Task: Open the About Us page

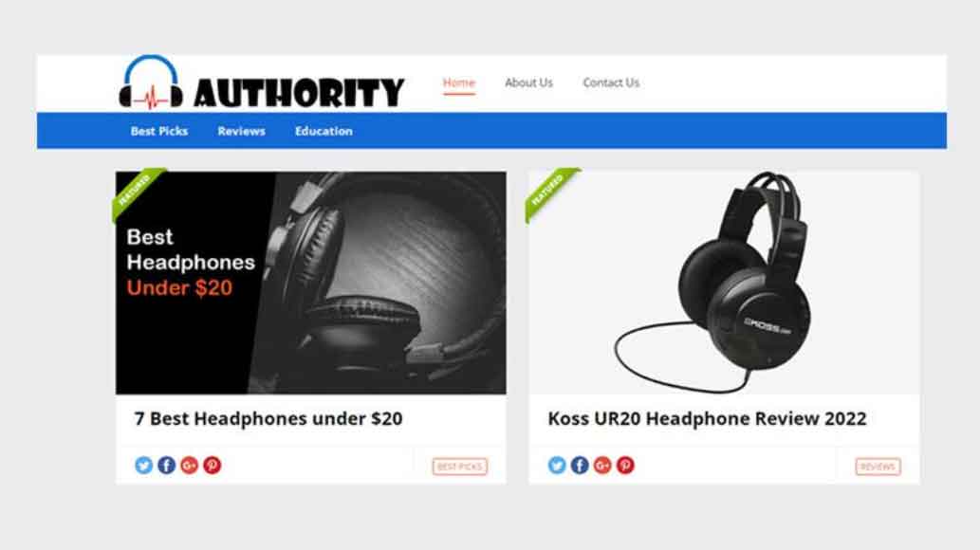Action: click(528, 82)
